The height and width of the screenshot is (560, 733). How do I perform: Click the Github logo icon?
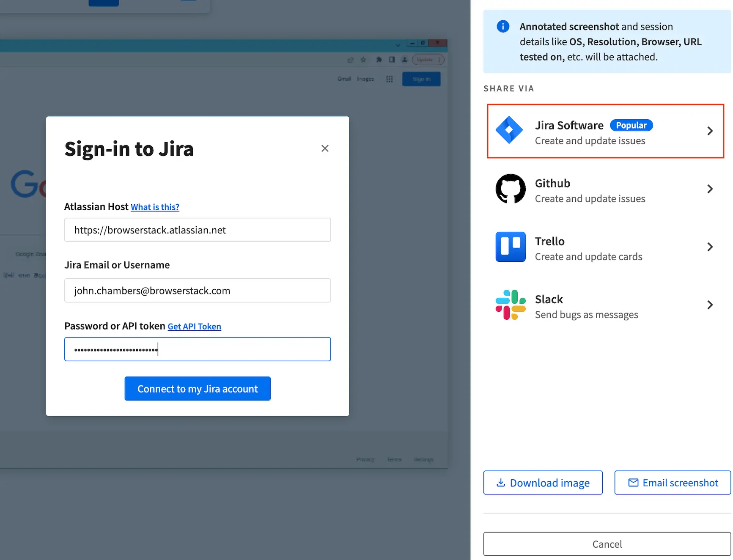point(510,189)
